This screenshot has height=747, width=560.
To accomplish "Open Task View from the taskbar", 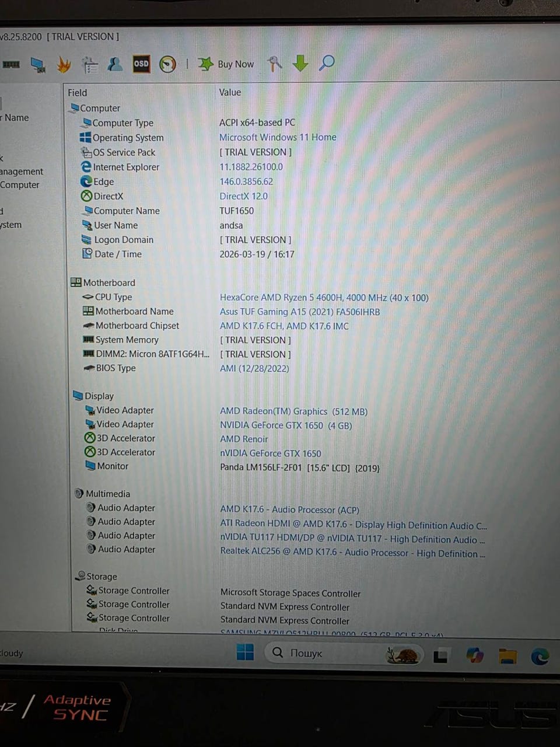I will [x=441, y=656].
